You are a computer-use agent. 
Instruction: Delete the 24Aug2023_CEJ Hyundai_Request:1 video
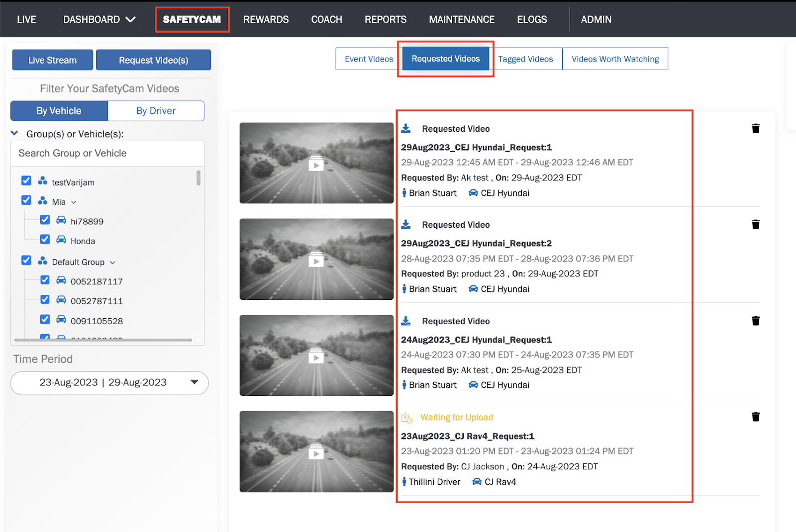click(756, 321)
